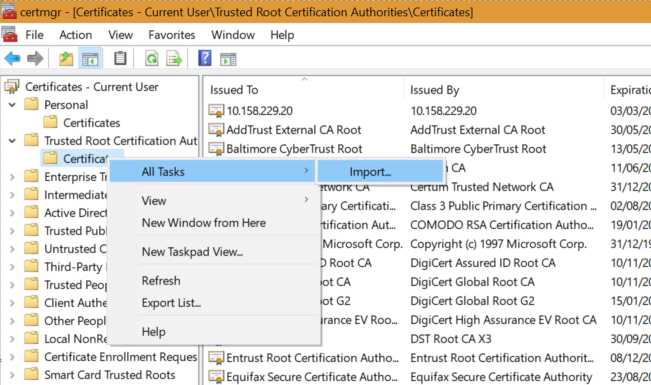Screen dimensions: 651x385
Task: Click certmgr app icon in title bar
Action: pyautogui.click(x=8, y=12)
